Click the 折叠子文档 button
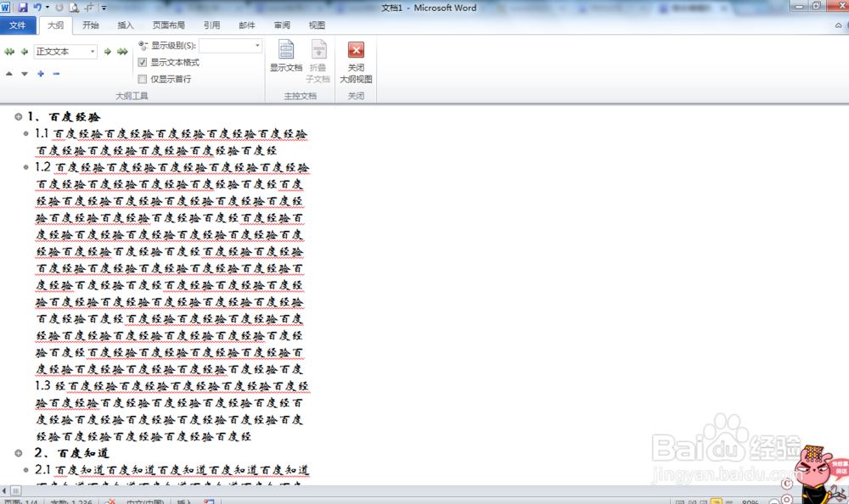The image size is (849, 504). pos(318,61)
